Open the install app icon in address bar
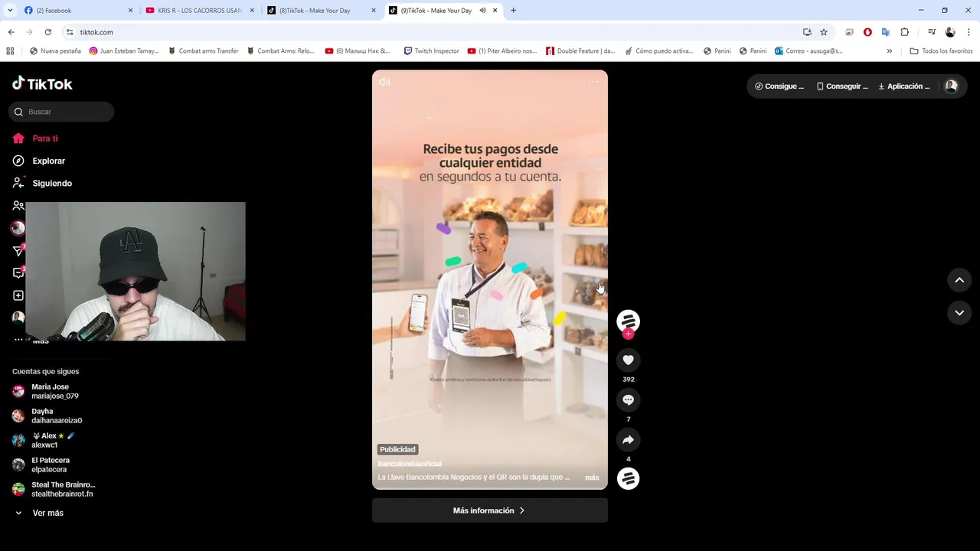Viewport: 980px width, 551px height. (807, 32)
